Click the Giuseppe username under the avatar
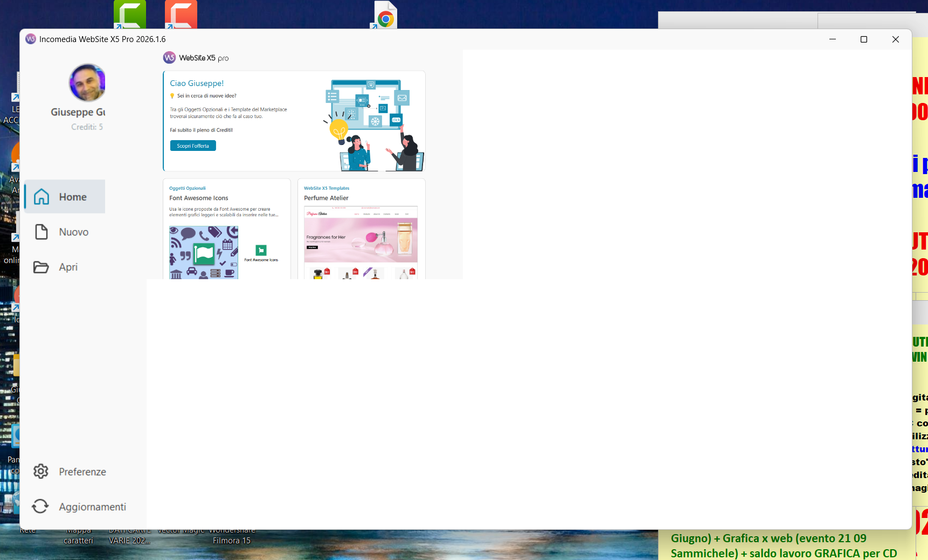 78,112
